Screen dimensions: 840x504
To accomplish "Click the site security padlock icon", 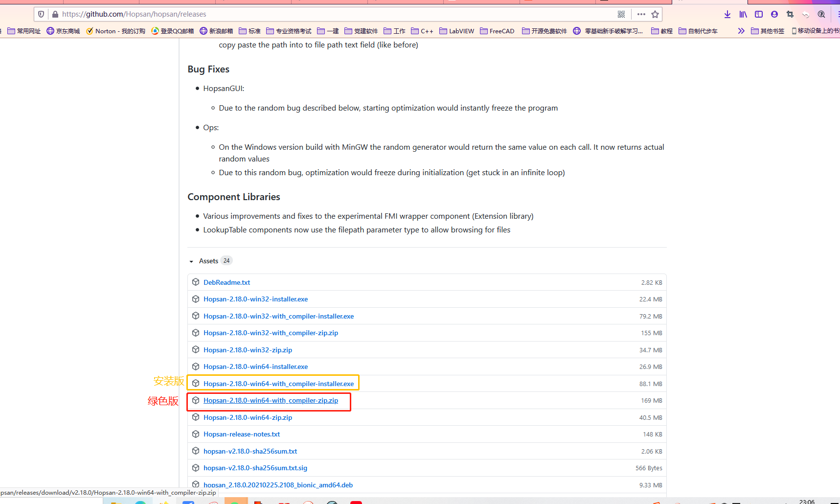I will [x=55, y=14].
